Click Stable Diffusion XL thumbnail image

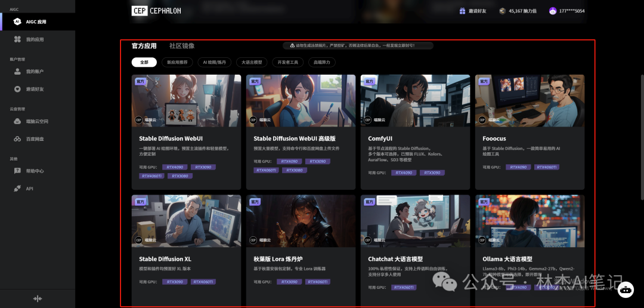[186, 221]
